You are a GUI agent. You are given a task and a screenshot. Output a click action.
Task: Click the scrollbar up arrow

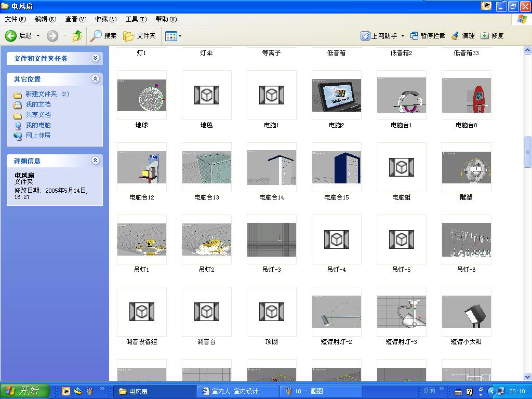coord(527,50)
